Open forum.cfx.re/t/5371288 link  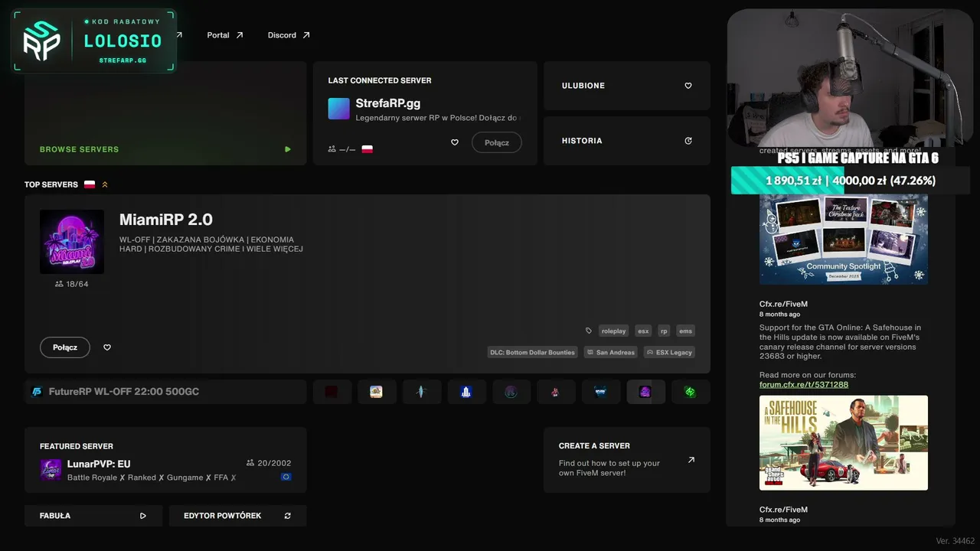(x=804, y=384)
